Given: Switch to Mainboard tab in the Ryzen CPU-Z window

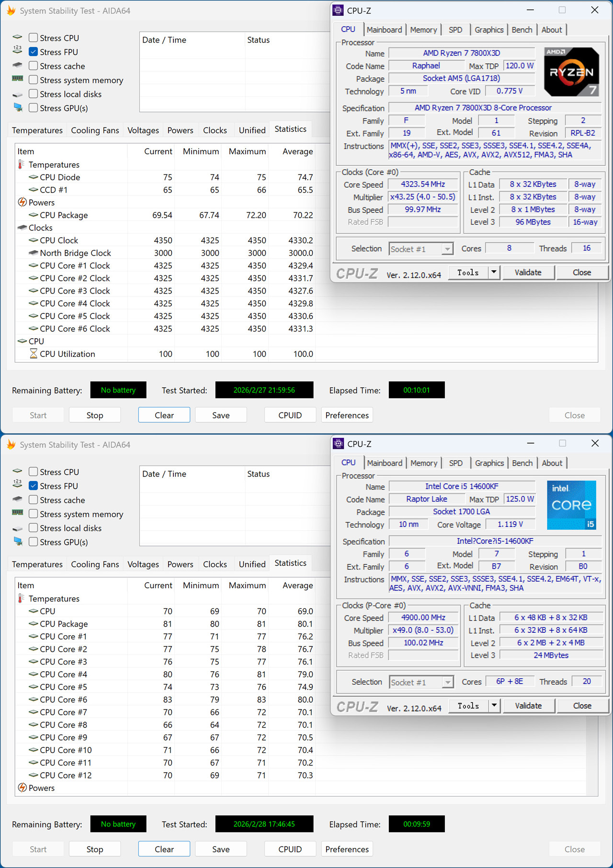Looking at the screenshot, I should click(385, 30).
